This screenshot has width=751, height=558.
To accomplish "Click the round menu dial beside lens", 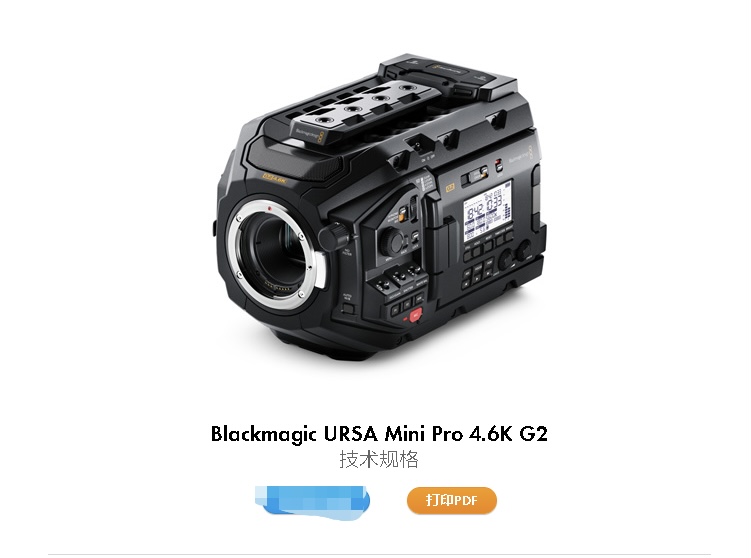I will pos(392,241).
